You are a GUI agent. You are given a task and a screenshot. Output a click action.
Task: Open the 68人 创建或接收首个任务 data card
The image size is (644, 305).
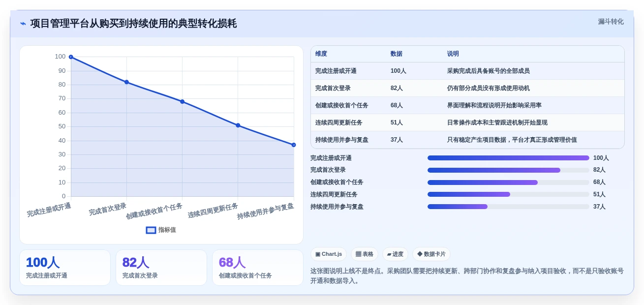click(x=258, y=268)
